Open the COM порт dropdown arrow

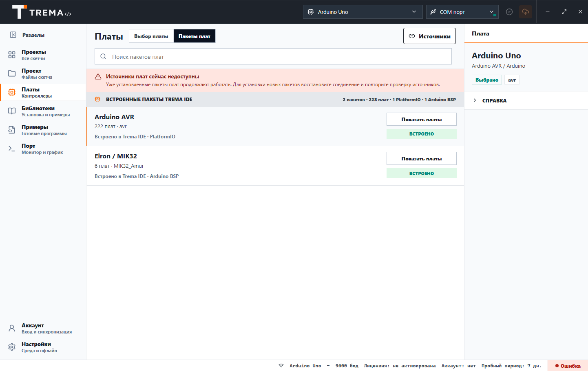tap(491, 12)
